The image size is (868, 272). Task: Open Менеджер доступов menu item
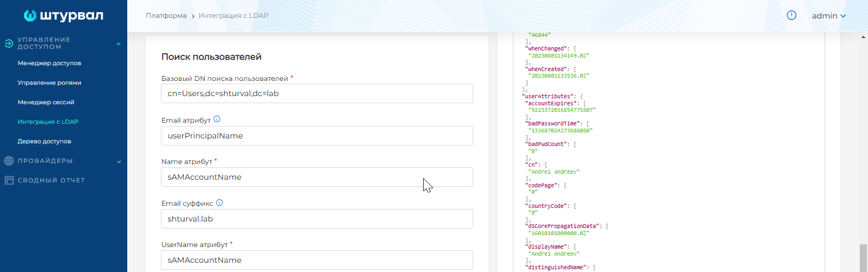click(49, 63)
